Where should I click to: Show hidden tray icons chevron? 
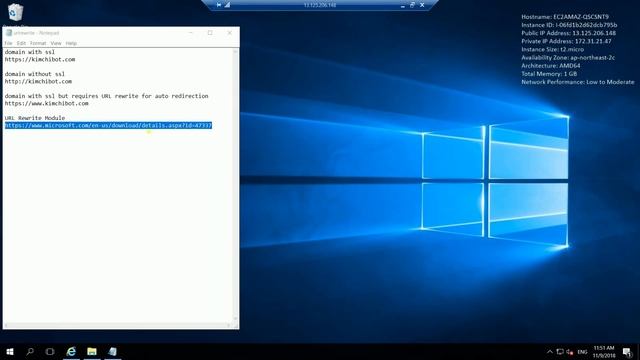(550, 352)
